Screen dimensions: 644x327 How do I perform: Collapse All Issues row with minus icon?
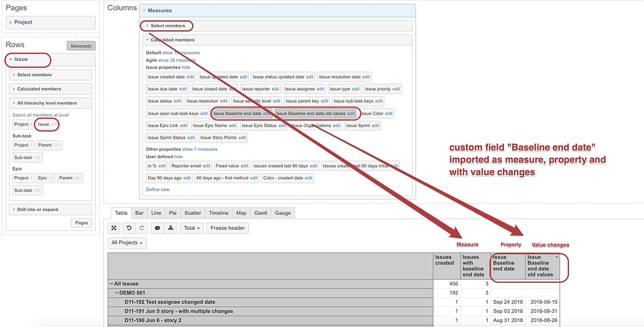tap(111, 283)
